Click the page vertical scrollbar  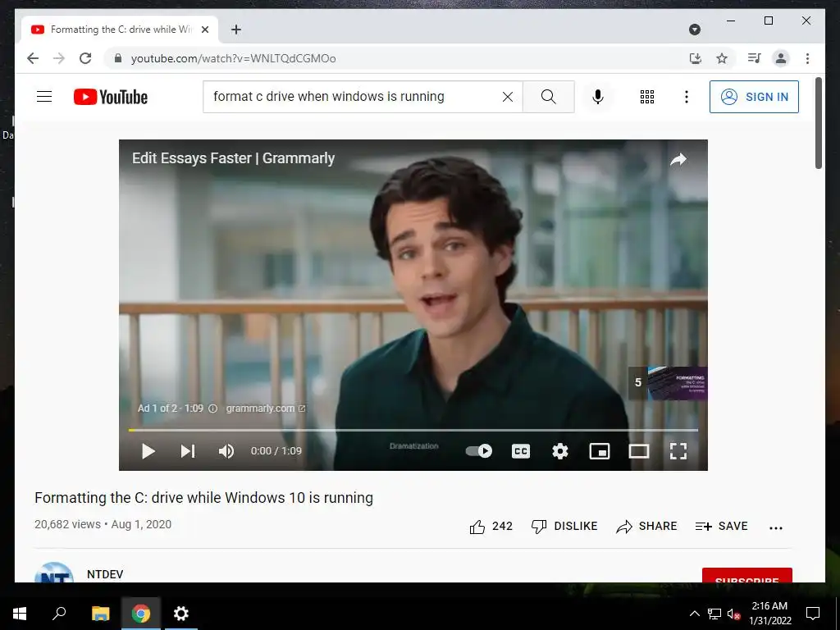click(x=819, y=123)
